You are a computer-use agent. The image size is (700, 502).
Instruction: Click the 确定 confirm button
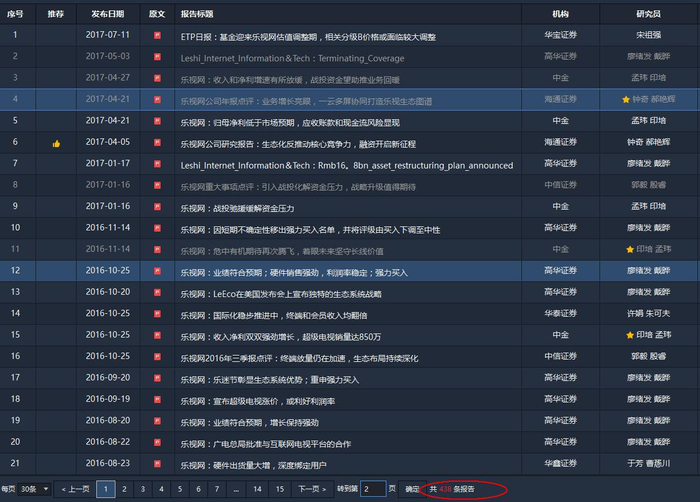tap(410, 489)
